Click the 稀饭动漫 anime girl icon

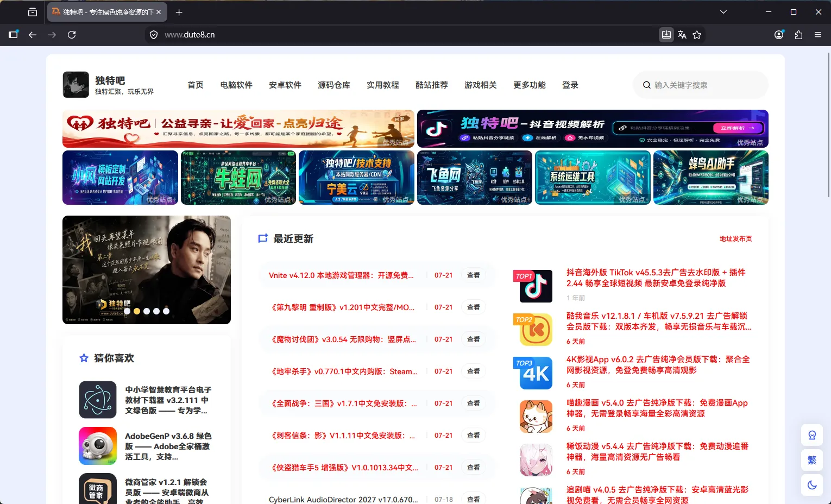[536, 460]
